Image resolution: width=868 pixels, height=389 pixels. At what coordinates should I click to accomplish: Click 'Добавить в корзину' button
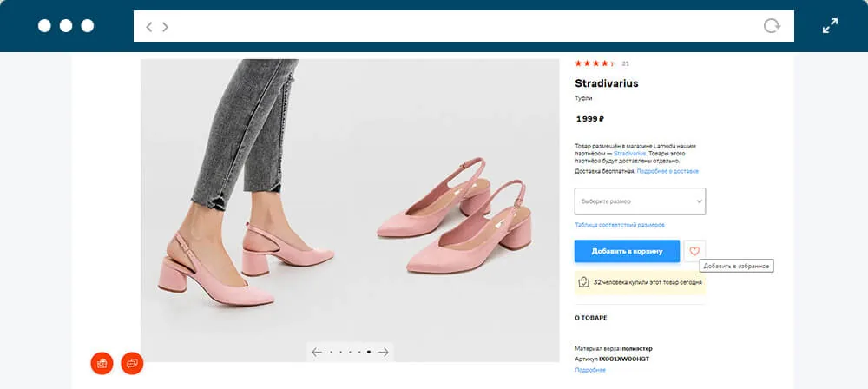(627, 251)
